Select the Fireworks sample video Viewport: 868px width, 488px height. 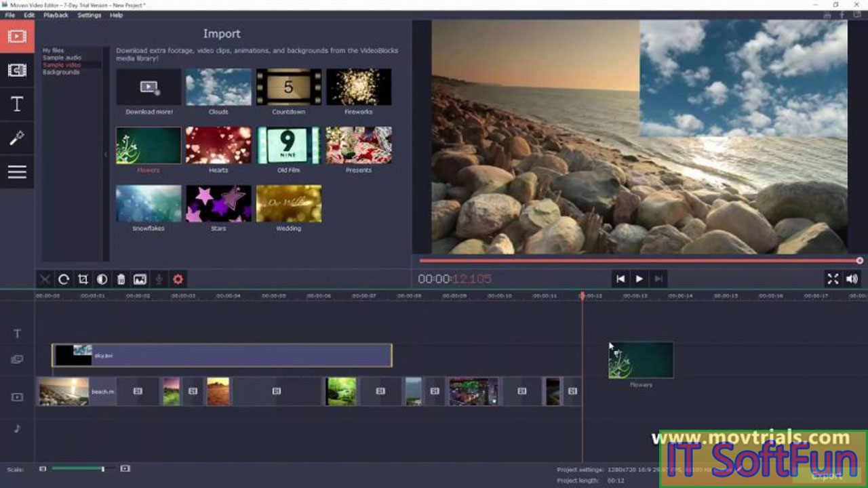point(359,87)
